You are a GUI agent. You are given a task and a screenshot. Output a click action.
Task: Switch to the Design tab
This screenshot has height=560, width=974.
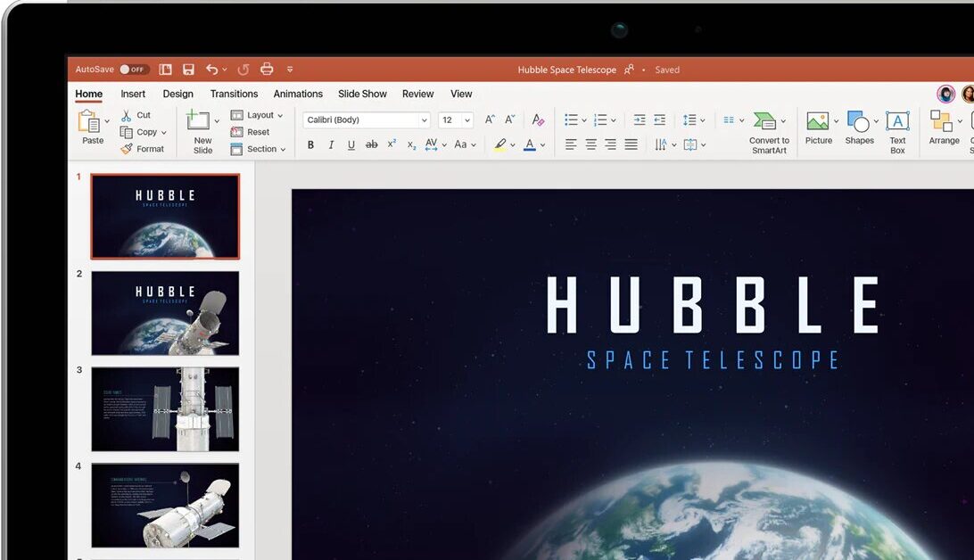[177, 94]
